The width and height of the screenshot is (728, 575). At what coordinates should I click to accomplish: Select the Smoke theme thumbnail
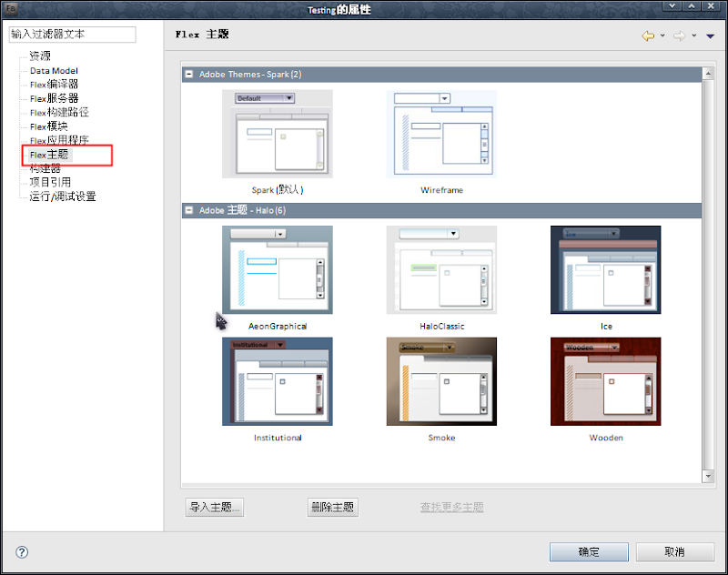coord(441,381)
